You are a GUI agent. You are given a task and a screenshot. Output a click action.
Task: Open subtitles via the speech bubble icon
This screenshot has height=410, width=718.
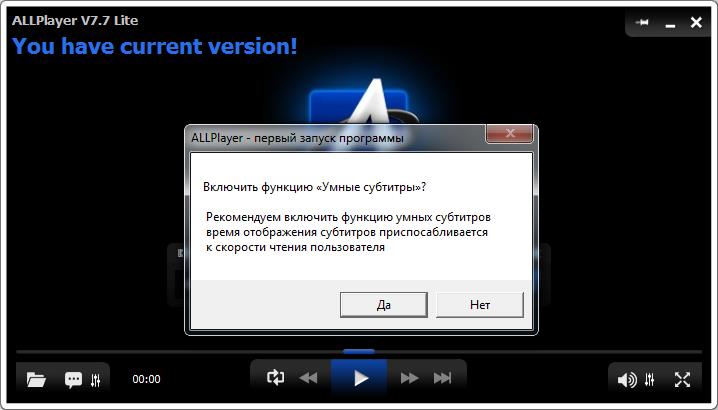(x=73, y=379)
